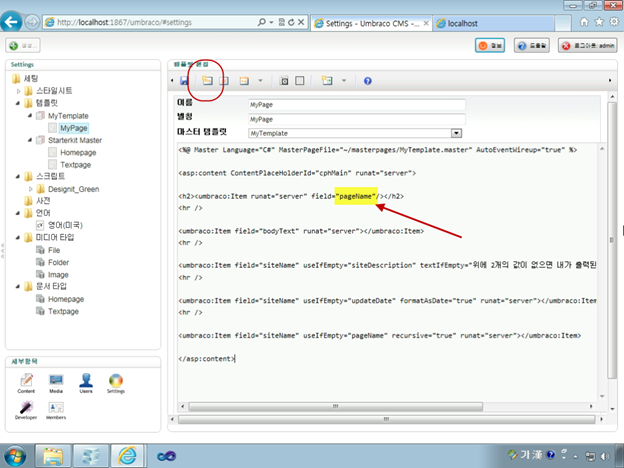
Task: Click the panel's vertical scrollbar
Action: pos(612,240)
